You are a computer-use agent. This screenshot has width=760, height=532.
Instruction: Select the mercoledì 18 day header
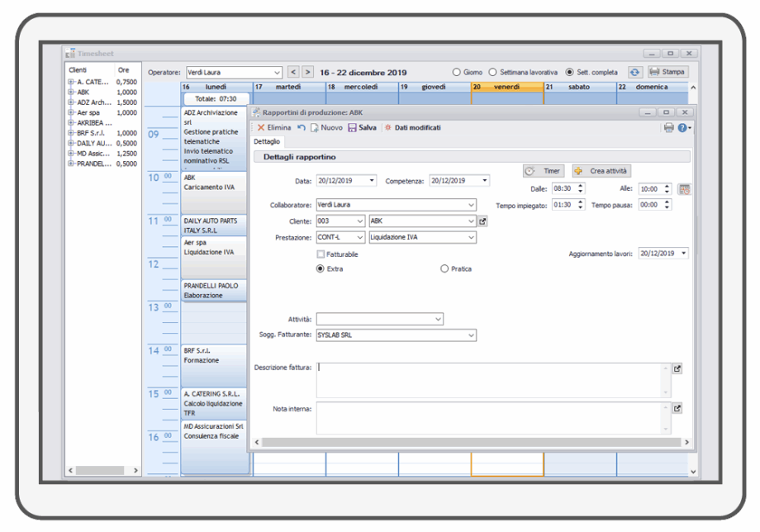(362, 87)
